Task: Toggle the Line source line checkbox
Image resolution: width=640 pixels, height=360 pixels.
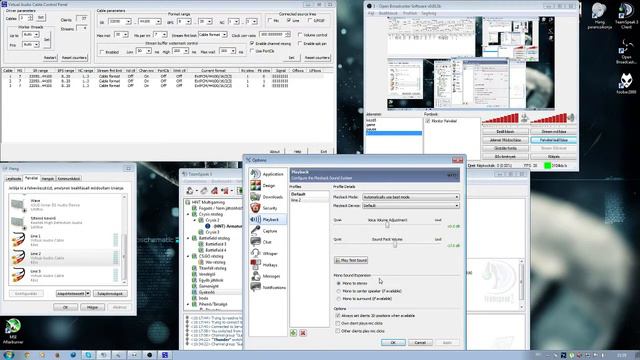Action: coord(289,20)
